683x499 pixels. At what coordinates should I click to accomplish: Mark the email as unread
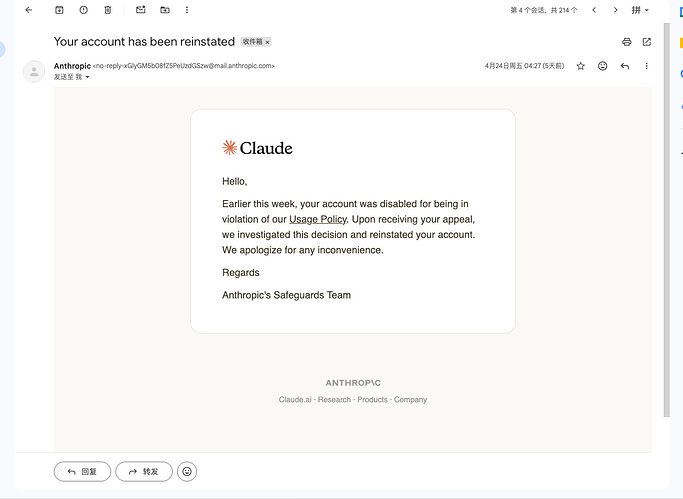[140, 10]
